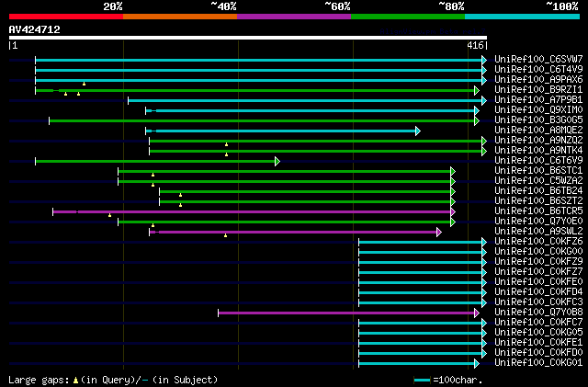
Task: Click the arrowhead ending the UniRef100_C0KG01 alignment
Action: [x=477, y=364]
